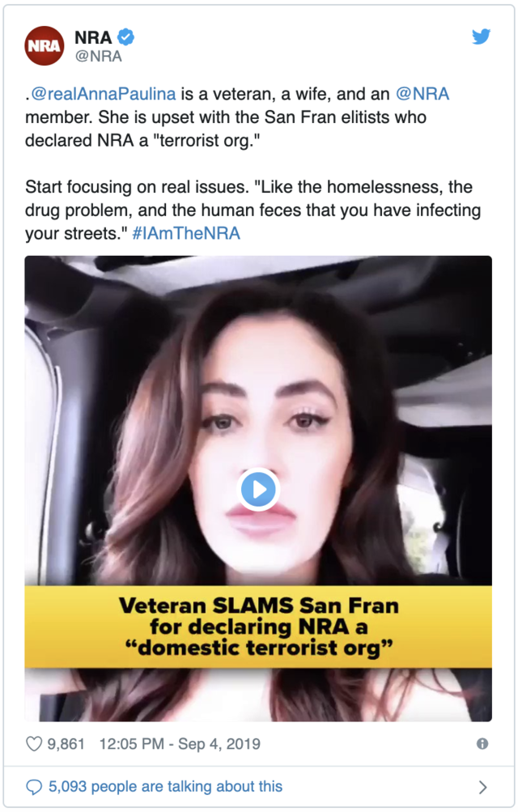Click the yellow video caption banner
This screenshot has width=518, height=812.
258,627
